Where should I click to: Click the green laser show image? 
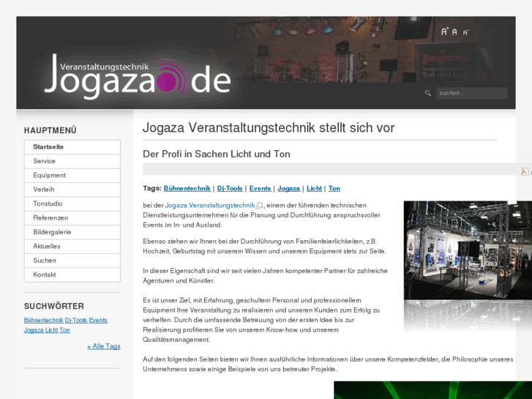pyautogui.click(x=433, y=390)
